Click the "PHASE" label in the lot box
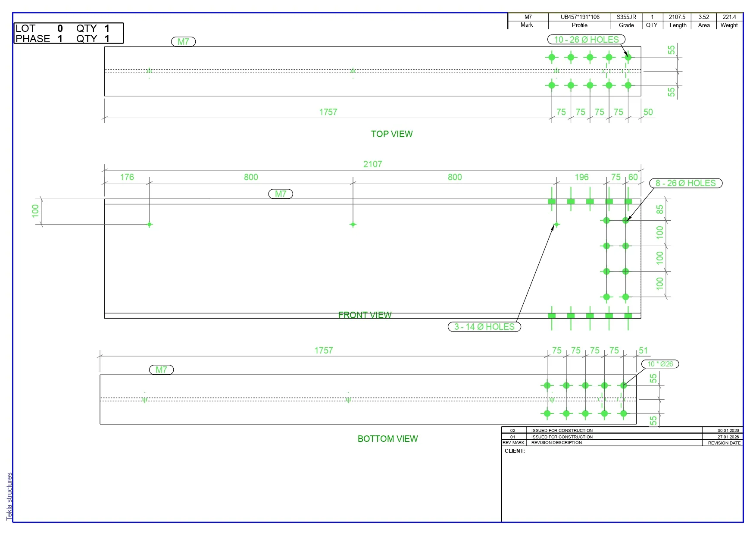This screenshot has height=535, width=756. tap(33, 39)
